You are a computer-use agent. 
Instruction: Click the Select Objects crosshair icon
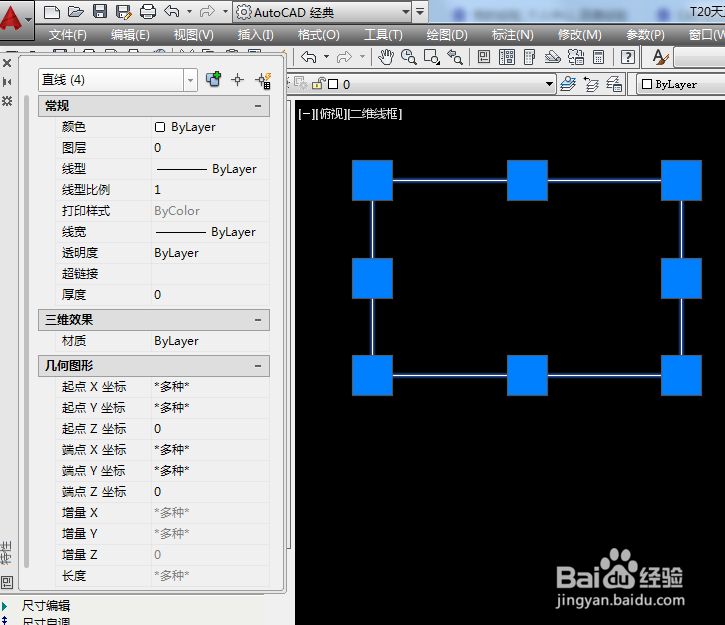238,80
